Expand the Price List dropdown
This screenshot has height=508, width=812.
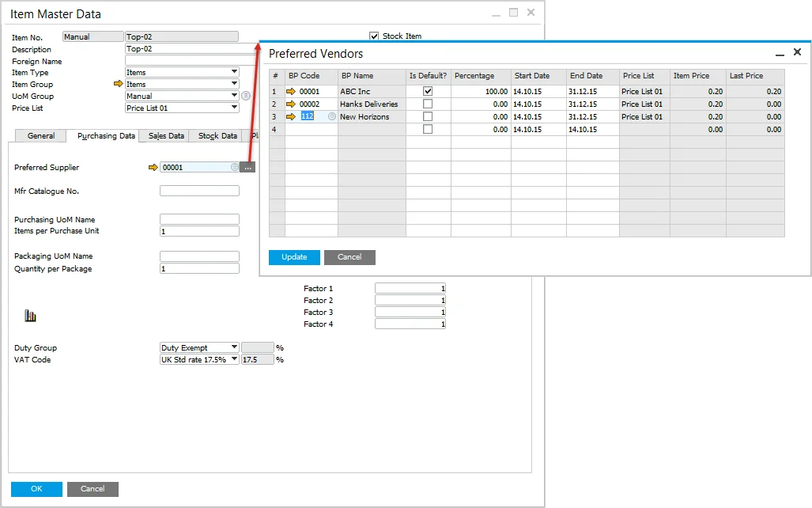pyautogui.click(x=234, y=108)
